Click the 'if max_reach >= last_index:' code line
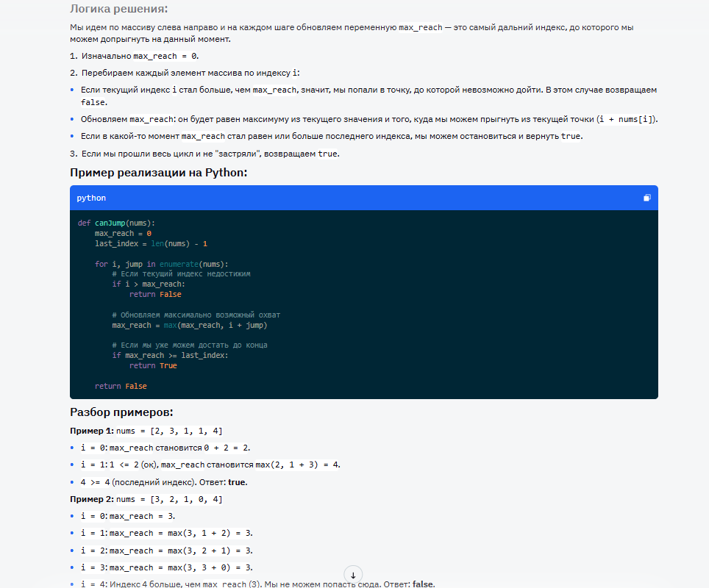709x588 pixels. pyautogui.click(x=170, y=355)
